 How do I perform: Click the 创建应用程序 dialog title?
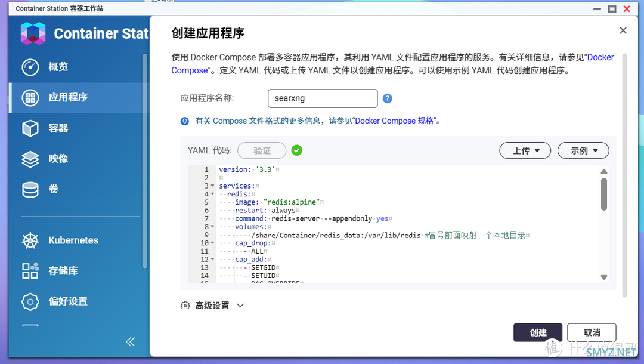[x=208, y=33]
